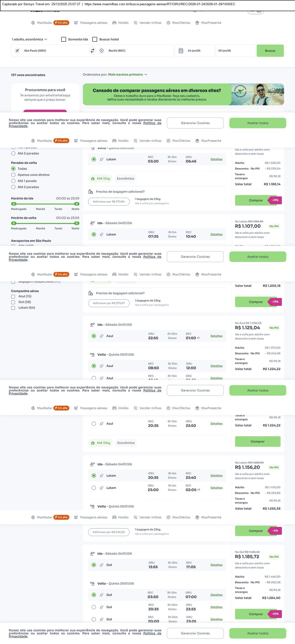
Task: Go to 'Vender milhas' in top navigation
Action: tap(147, 23)
